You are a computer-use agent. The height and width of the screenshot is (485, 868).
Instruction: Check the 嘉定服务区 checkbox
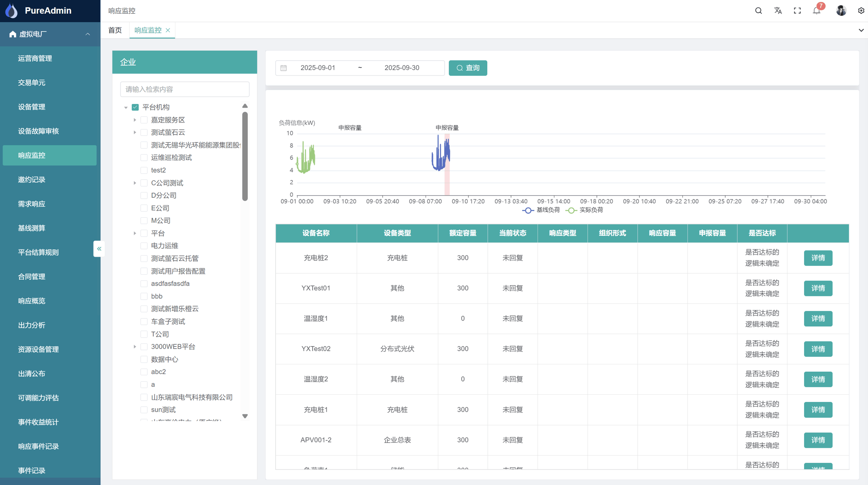pyautogui.click(x=144, y=120)
